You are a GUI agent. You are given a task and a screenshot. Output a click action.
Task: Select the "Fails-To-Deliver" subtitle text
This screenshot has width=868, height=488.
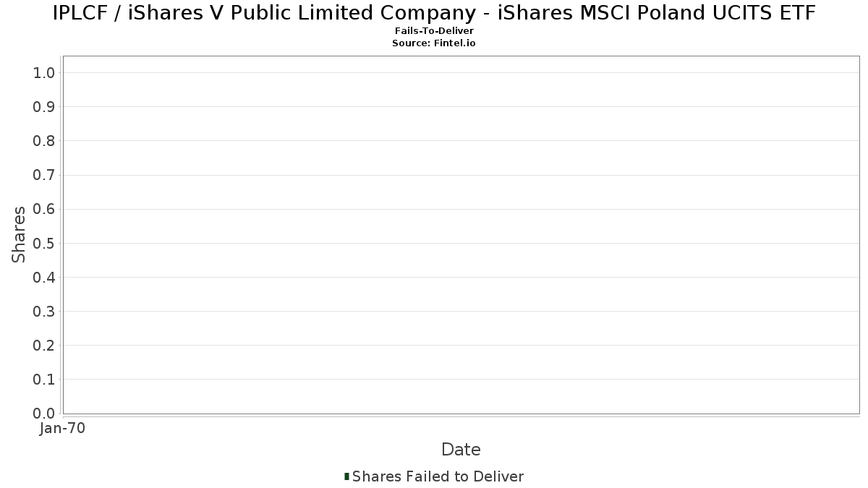point(434,31)
